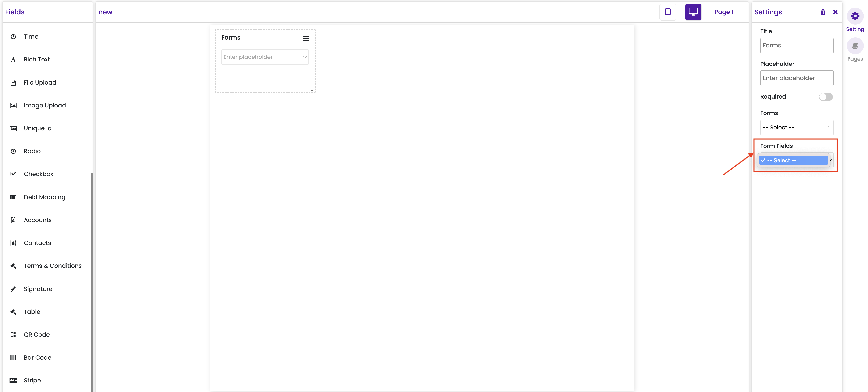This screenshot has width=868, height=392.
Task: Select the QR Code field icon
Action: (x=14, y=335)
